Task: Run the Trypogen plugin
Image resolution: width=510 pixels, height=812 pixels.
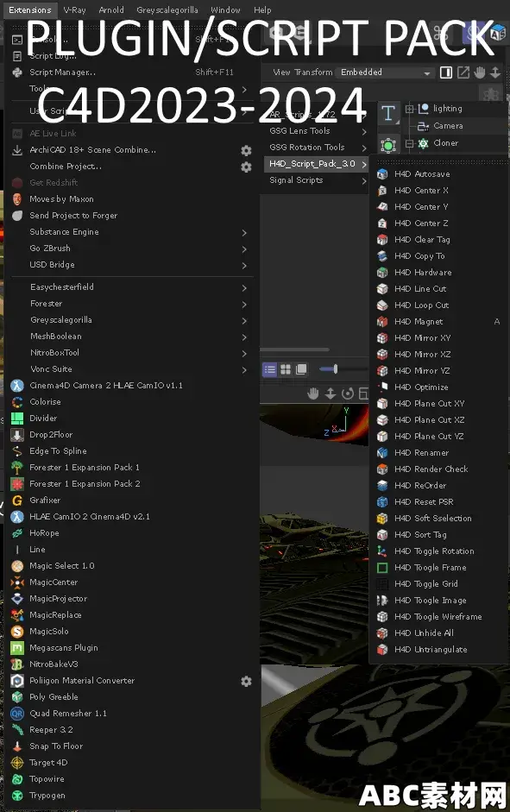Action: 47,796
